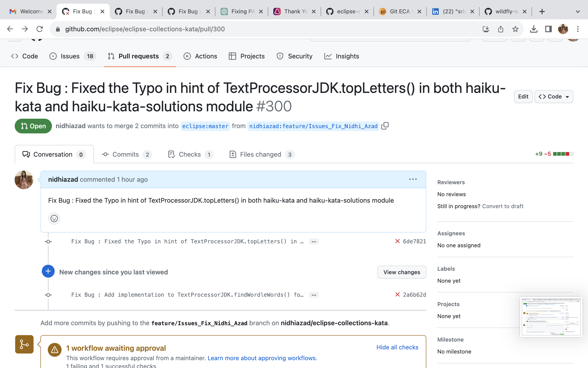Open the browser downloads icon
Viewport: 588px width, 368px height.
[x=534, y=29]
